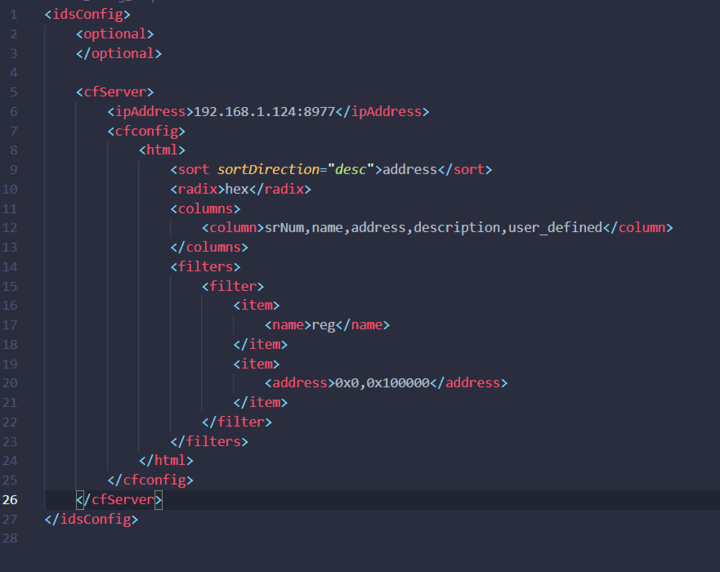Click the closing filter tag on line 22
The width and height of the screenshot is (720, 572).
(x=237, y=422)
